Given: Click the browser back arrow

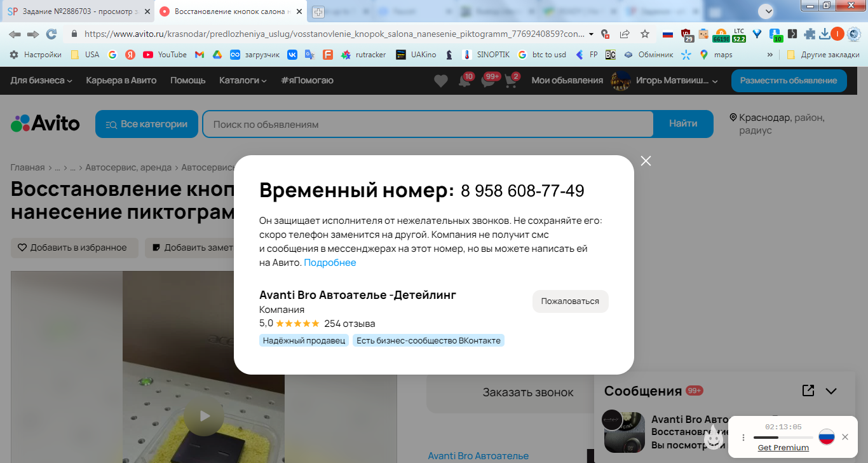Looking at the screenshot, I should (x=15, y=34).
